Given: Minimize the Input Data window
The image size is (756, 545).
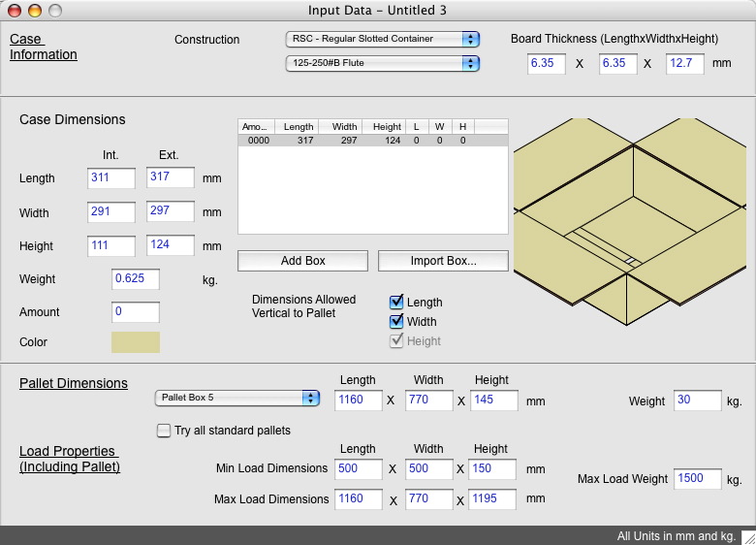Looking at the screenshot, I should pos(35,10).
